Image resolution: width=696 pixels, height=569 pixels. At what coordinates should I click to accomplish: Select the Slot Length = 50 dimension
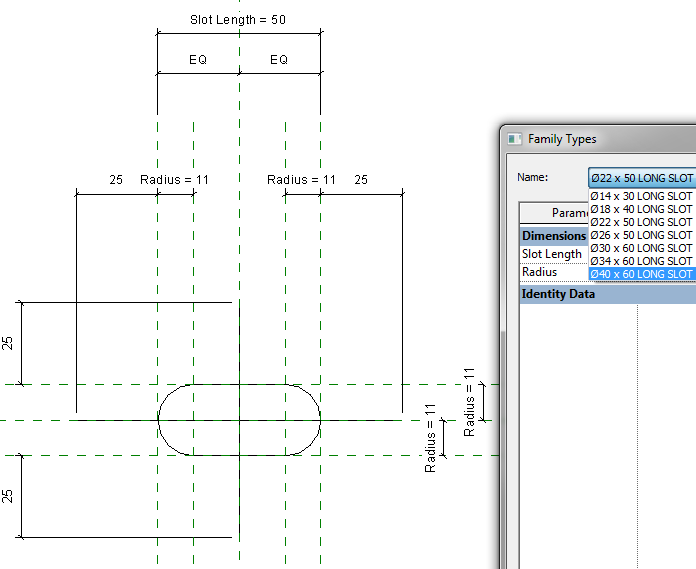238,20
